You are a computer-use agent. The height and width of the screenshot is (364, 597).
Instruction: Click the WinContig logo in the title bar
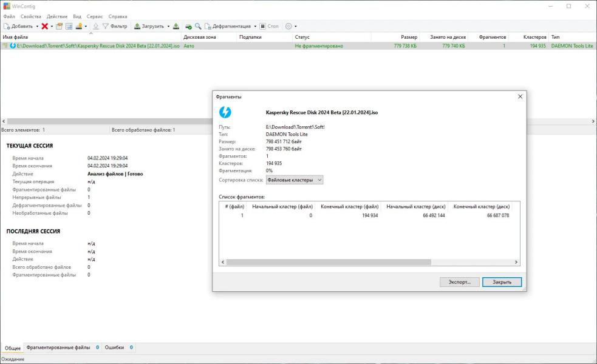coord(7,6)
